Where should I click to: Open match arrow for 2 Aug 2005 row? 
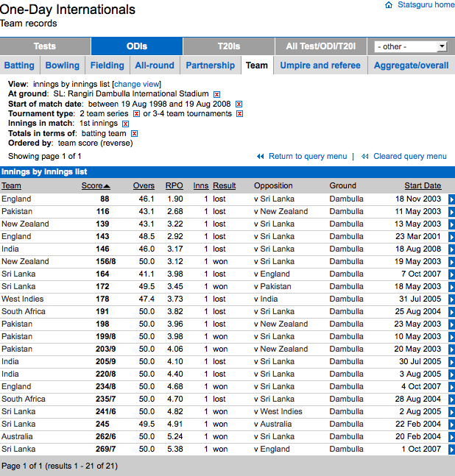(x=451, y=412)
